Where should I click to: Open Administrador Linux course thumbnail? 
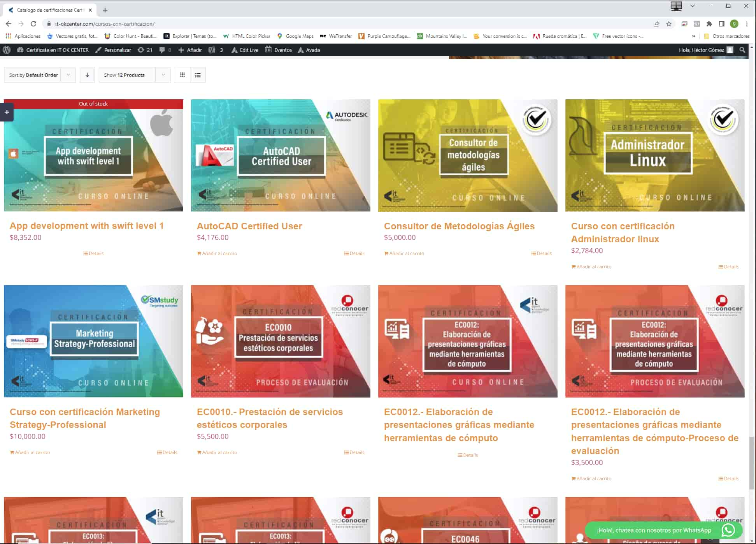click(654, 155)
